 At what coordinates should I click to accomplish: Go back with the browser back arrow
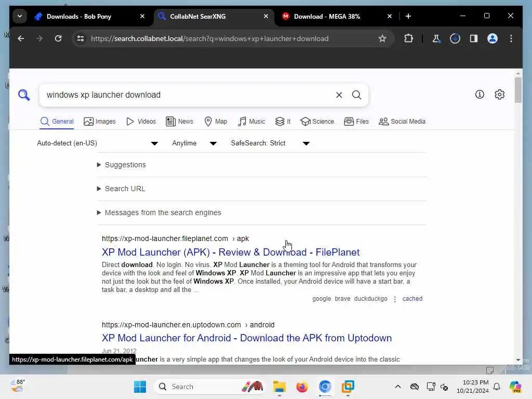(x=21, y=38)
